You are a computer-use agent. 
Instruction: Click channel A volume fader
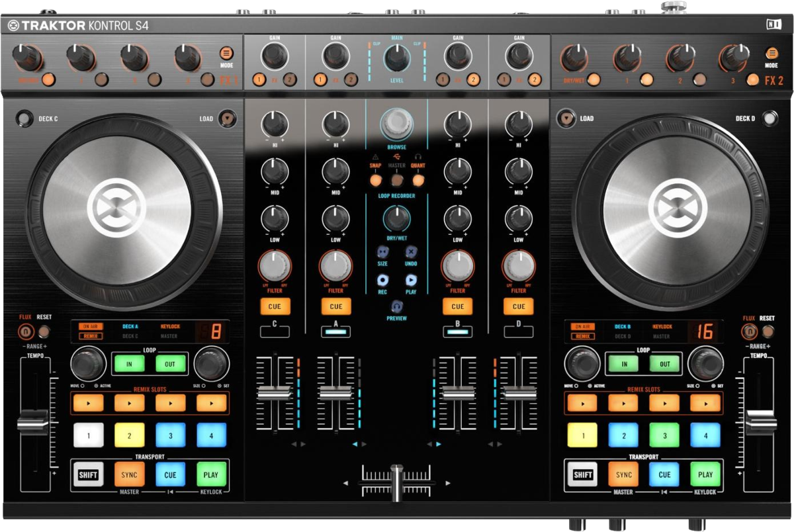coord(336,392)
